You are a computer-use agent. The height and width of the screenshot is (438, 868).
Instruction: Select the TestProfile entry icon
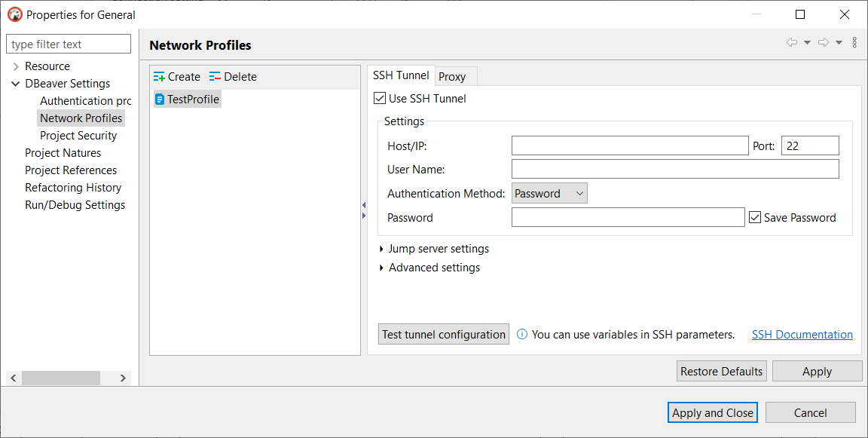pyautogui.click(x=160, y=99)
